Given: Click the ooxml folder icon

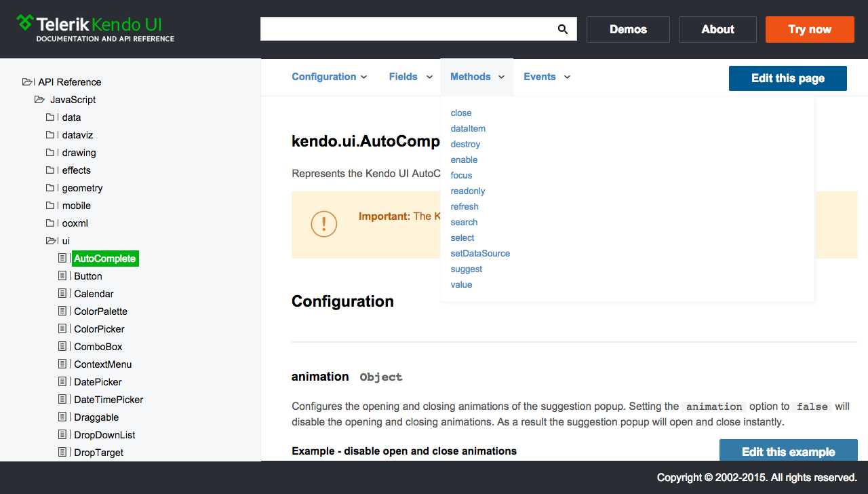Looking at the screenshot, I should (50, 223).
